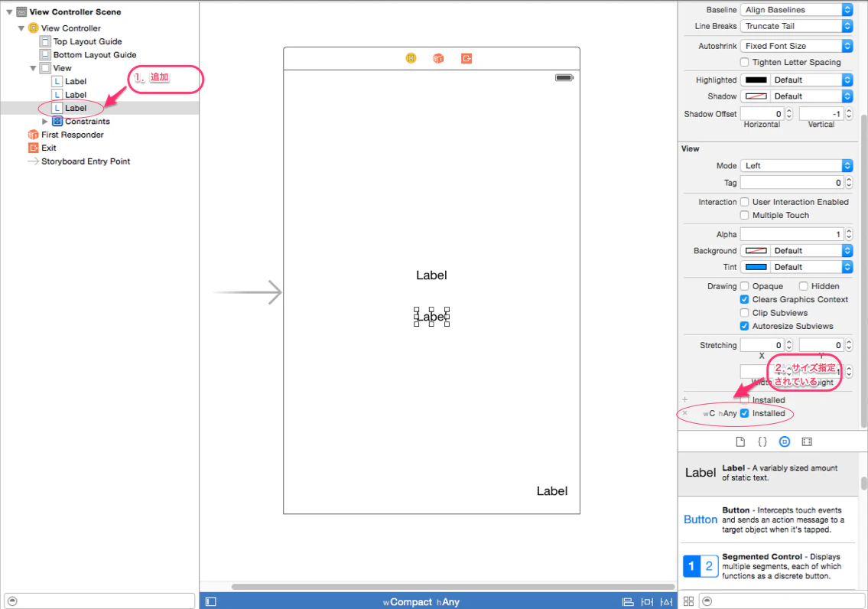Open the Mode dropdown set to Left
The image size is (868, 609).
pyautogui.click(x=797, y=165)
